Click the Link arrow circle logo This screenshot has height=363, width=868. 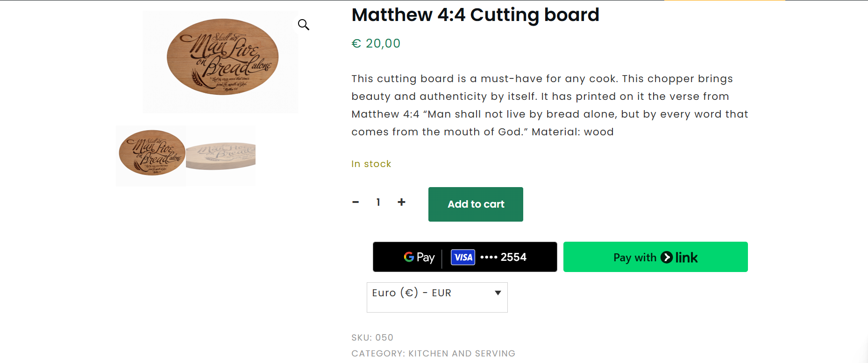coord(667,258)
